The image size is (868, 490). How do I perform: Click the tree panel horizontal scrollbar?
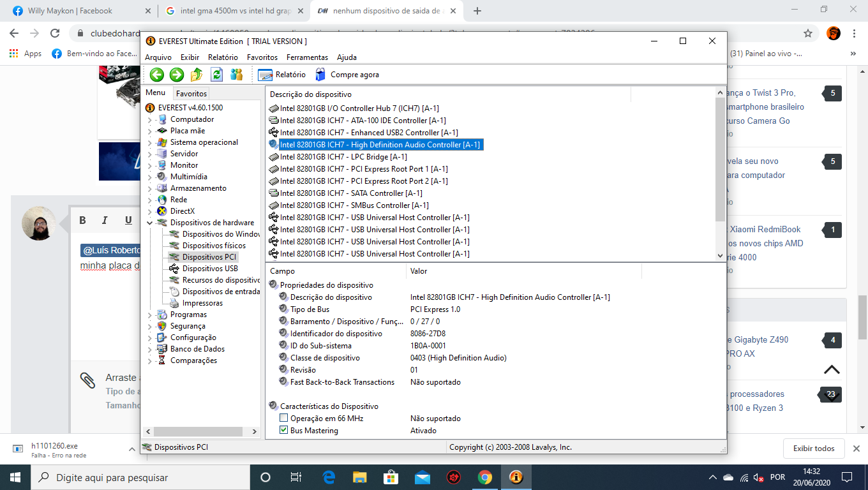point(198,432)
